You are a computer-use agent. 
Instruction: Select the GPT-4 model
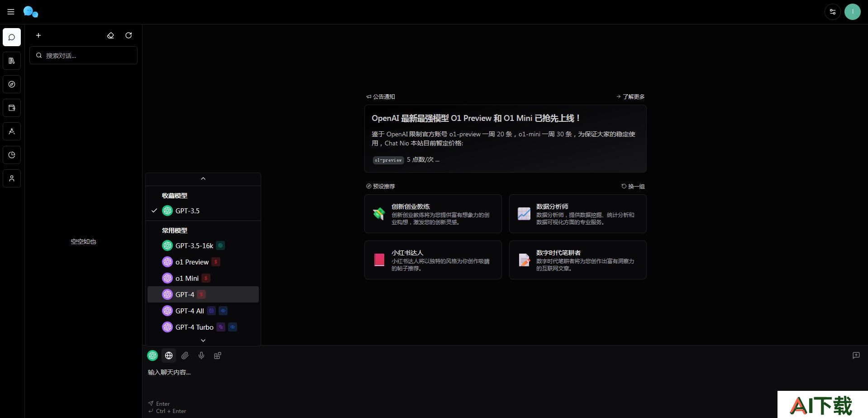point(203,294)
